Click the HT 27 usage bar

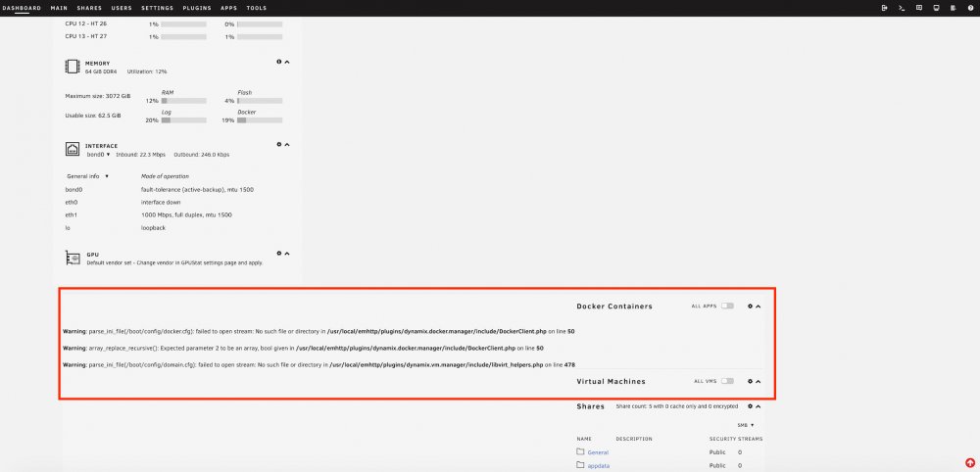pos(260,37)
